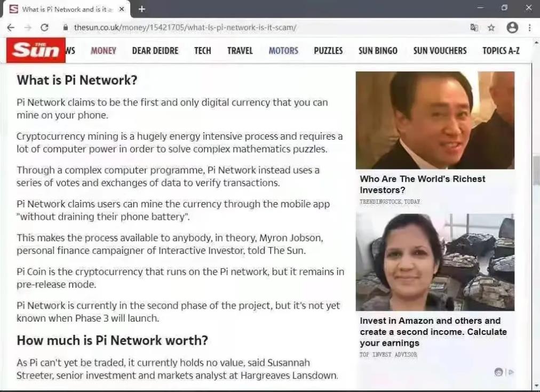
Task: Go to the TECH section
Action: (203, 51)
